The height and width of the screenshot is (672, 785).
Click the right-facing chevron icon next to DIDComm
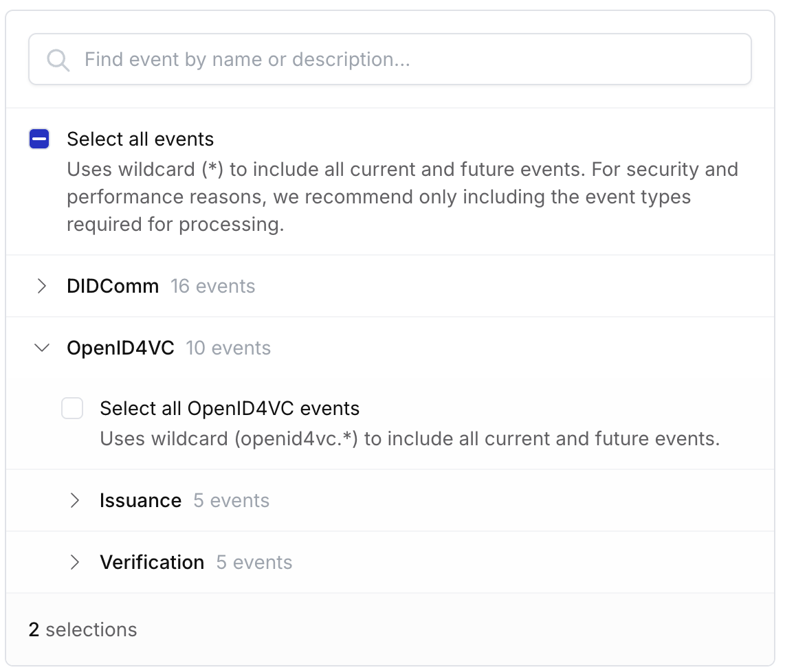click(x=41, y=286)
